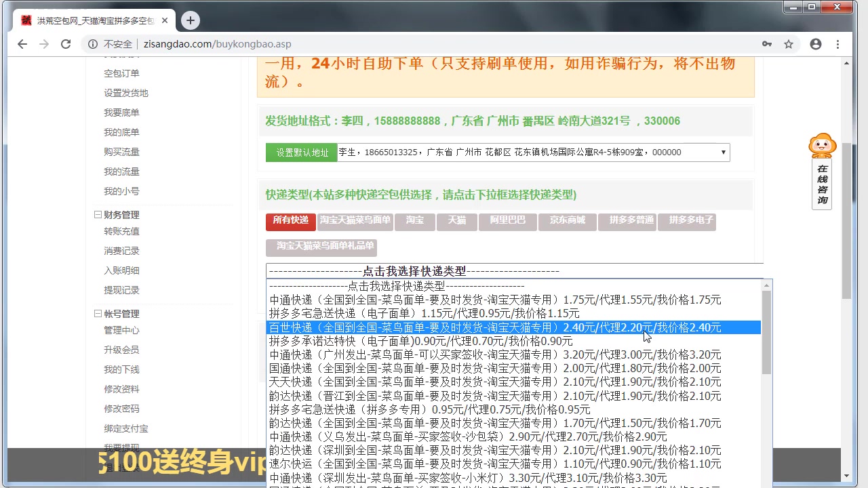Choose 天天快递 2.10元 option
868x488 pixels.
pyautogui.click(x=513, y=382)
